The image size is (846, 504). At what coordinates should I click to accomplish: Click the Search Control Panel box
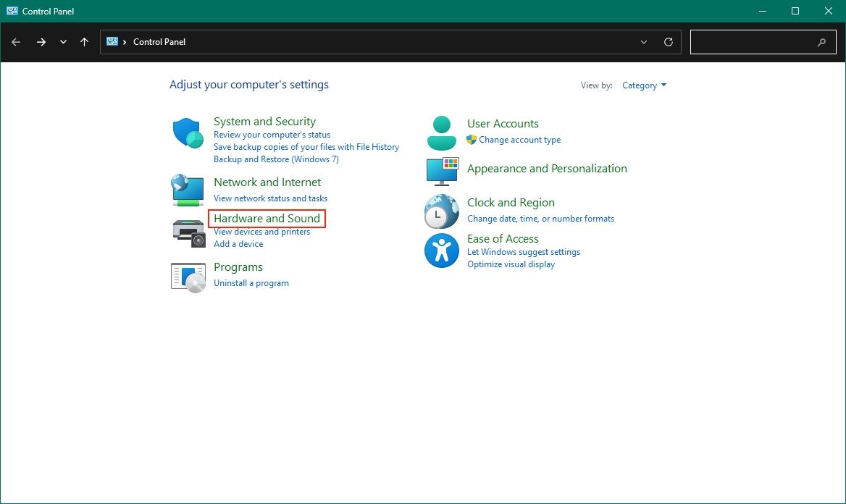[753, 42]
